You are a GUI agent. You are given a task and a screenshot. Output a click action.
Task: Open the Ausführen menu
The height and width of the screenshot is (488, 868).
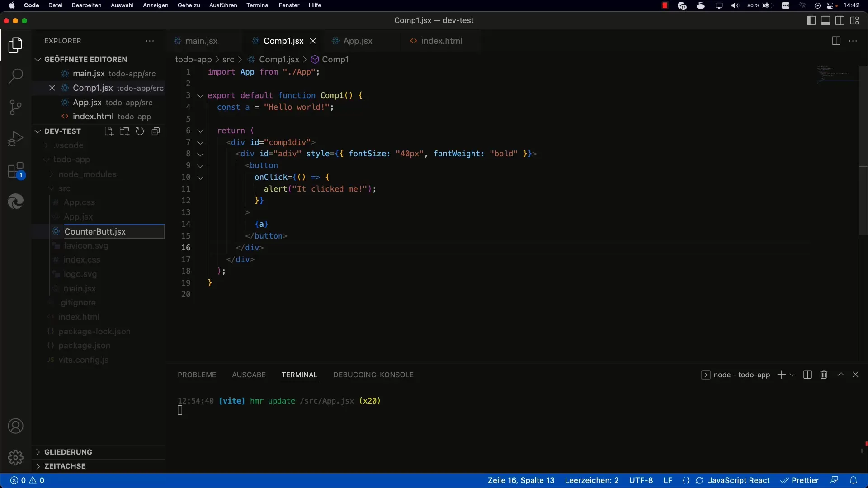click(223, 5)
